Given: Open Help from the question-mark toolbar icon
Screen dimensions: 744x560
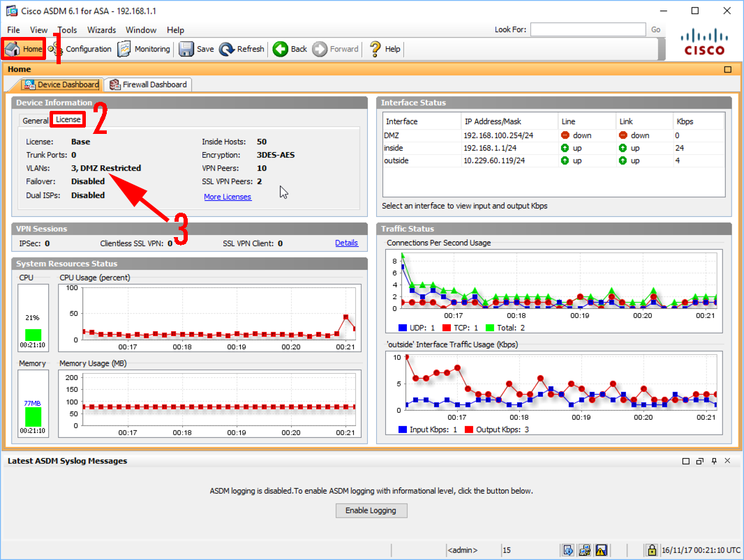Looking at the screenshot, I should pos(385,49).
